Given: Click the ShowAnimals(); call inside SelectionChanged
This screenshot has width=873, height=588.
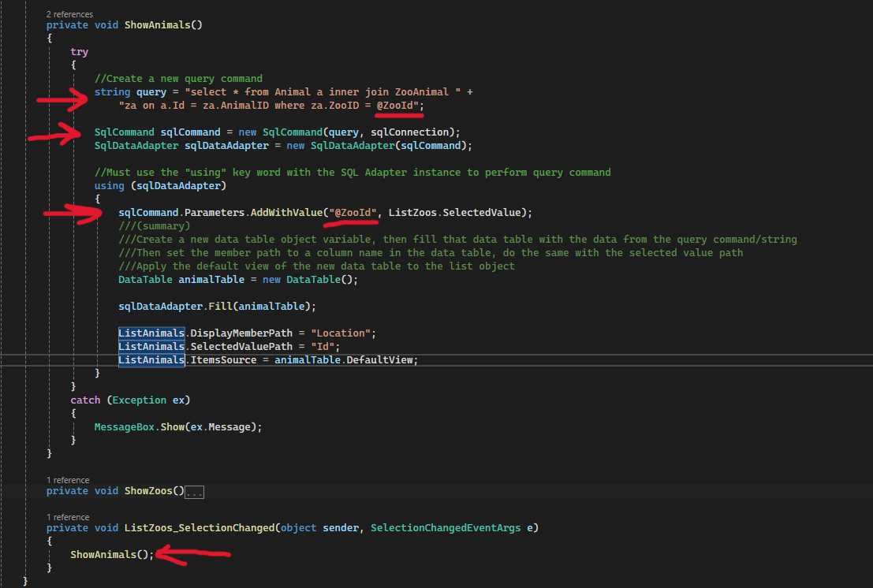Looking at the screenshot, I should (x=110, y=554).
